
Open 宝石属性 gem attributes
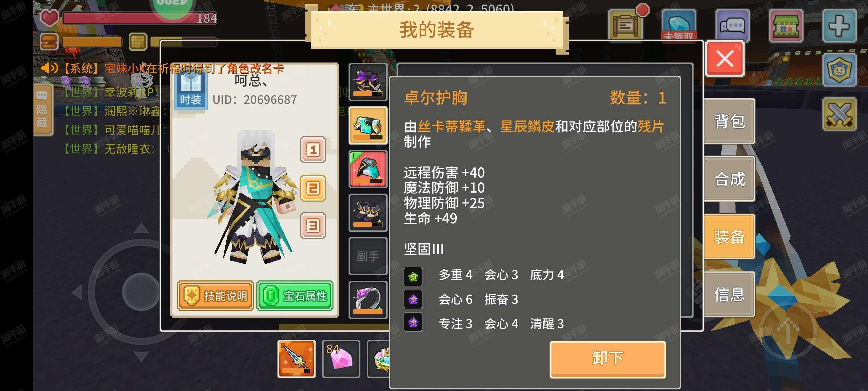pos(295,296)
